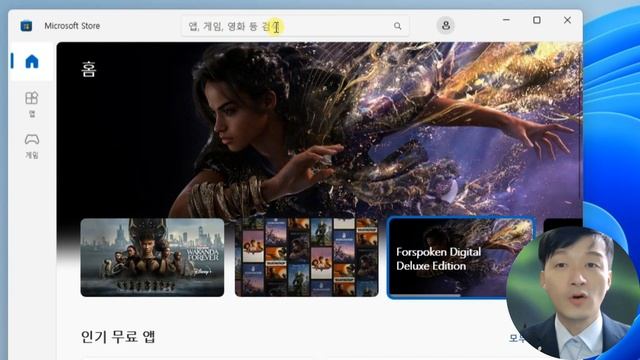Screen dimensions: 640x360
Task: Open the movie collage collection thumbnail
Action: pos(307,257)
